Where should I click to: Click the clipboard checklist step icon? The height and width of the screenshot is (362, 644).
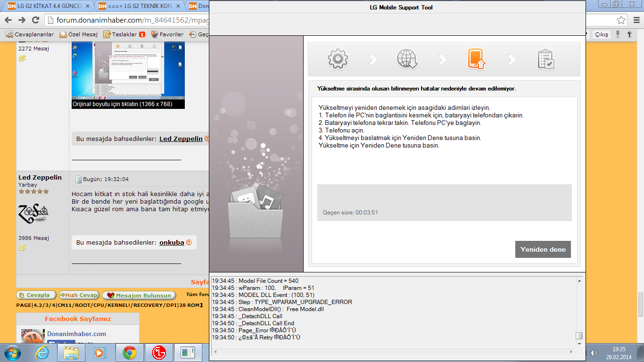(x=545, y=59)
